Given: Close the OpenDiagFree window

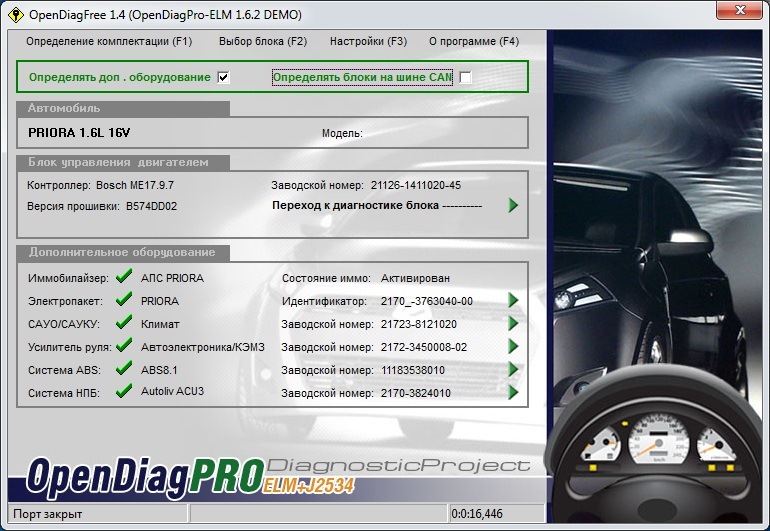Looking at the screenshot, I should [x=741, y=10].
